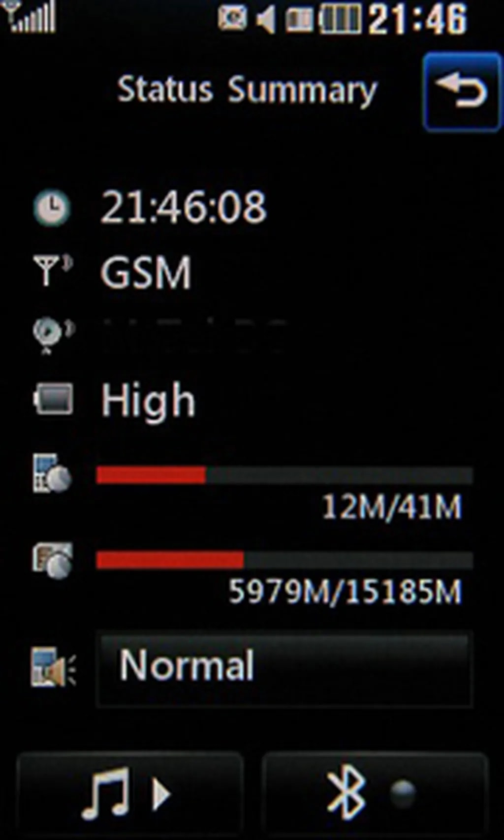The height and width of the screenshot is (840, 504).
Task: Tap the phone memory 12M/41M bar
Action: click(x=284, y=475)
